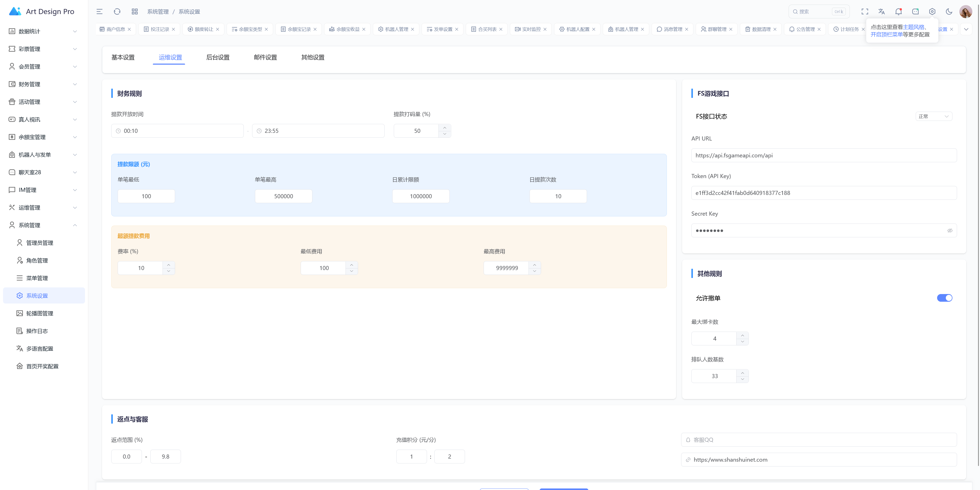980x490 pixels.
Task: Switch to the 邮件设置 tab
Action: (x=265, y=57)
